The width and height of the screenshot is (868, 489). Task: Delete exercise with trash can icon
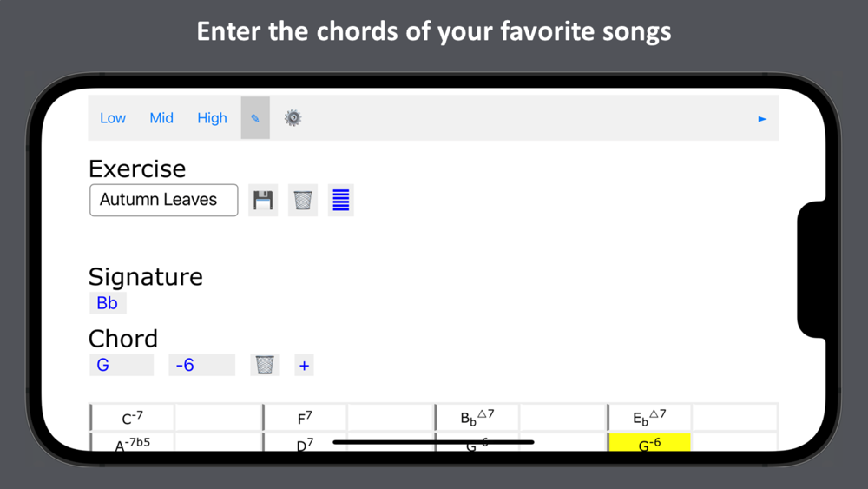tap(303, 200)
